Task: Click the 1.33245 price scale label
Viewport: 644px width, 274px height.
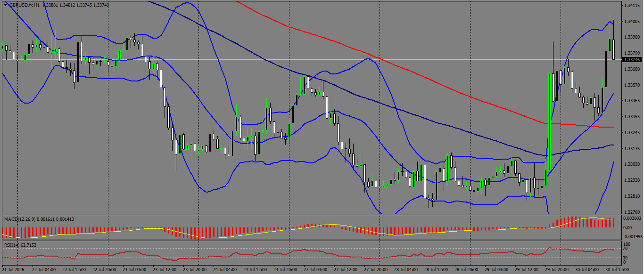Action: coord(631,133)
